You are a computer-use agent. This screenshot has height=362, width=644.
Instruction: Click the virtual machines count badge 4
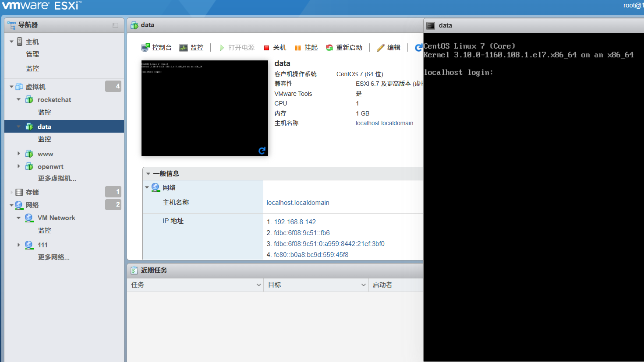[113, 86]
